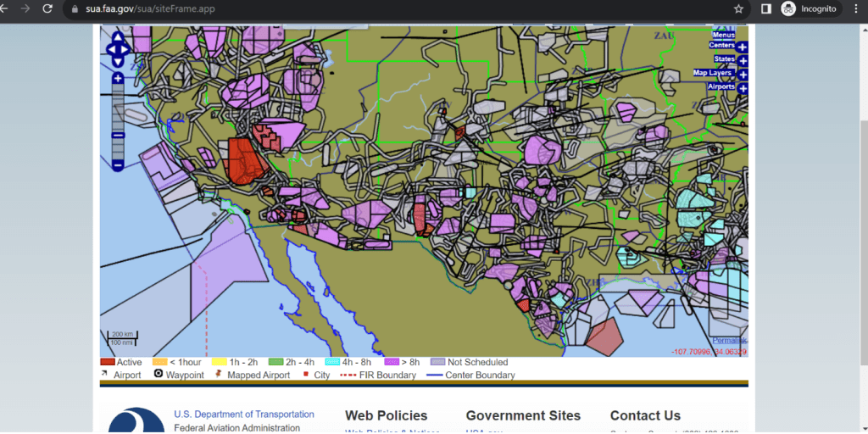Image resolution: width=868 pixels, height=434 pixels.
Task: Expand the Centers panel
Action: coord(743,47)
